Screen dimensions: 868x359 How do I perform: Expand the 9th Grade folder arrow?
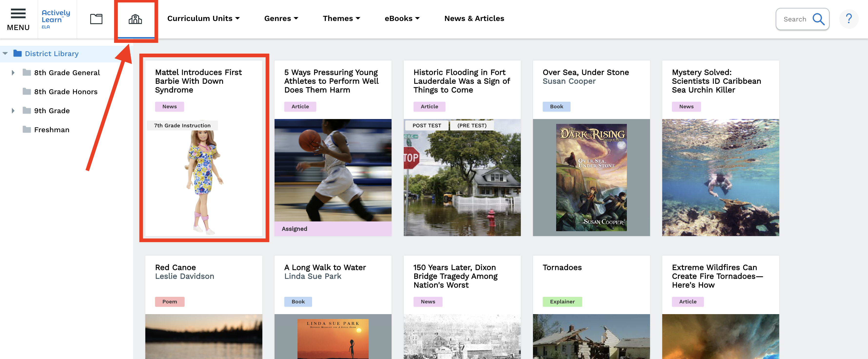pos(13,110)
